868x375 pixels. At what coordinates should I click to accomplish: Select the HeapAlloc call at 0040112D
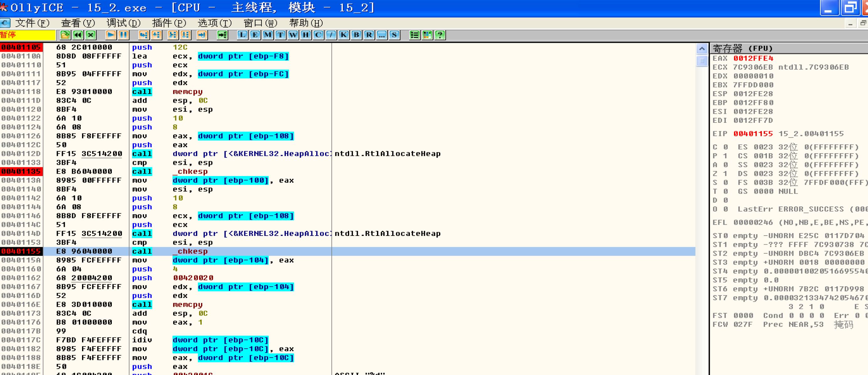(348, 154)
